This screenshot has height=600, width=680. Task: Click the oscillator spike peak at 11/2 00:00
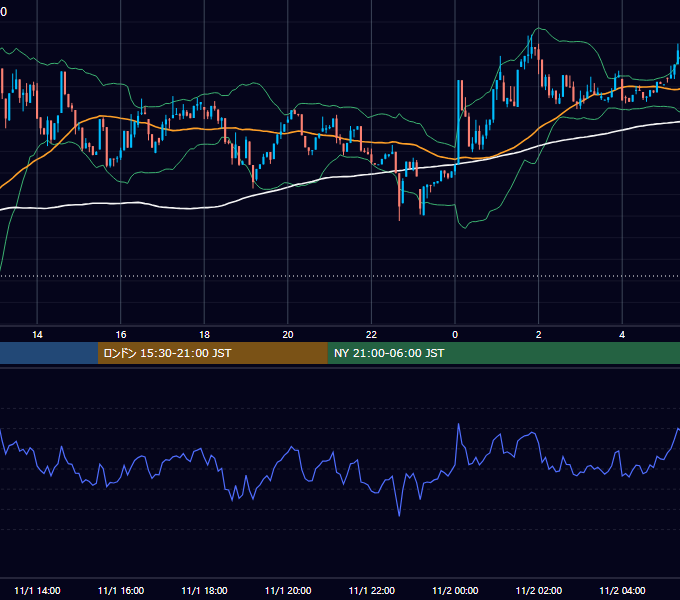pyautogui.click(x=458, y=424)
